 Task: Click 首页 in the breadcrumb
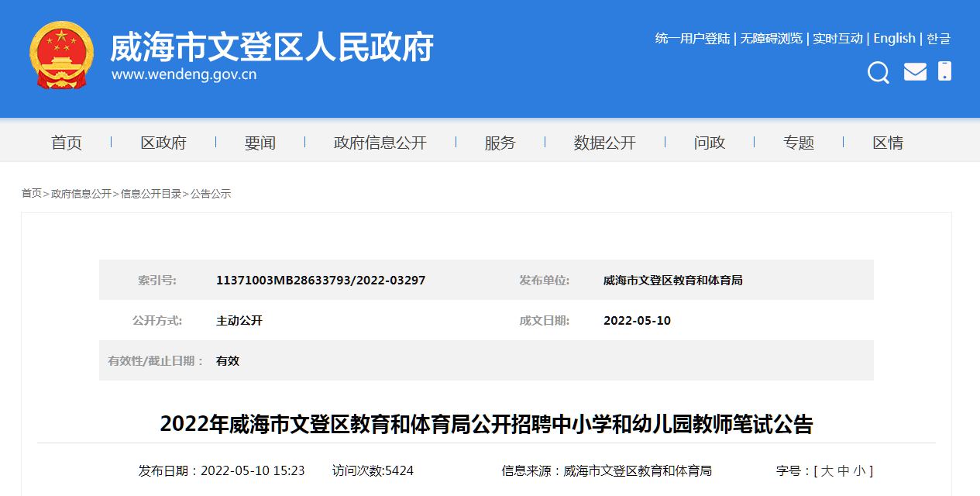(32, 194)
